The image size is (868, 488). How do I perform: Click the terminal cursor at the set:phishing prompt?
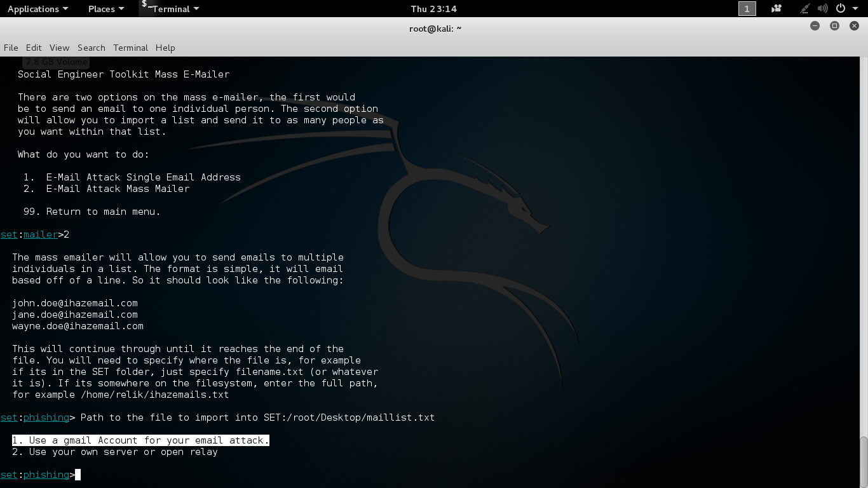[x=78, y=475]
